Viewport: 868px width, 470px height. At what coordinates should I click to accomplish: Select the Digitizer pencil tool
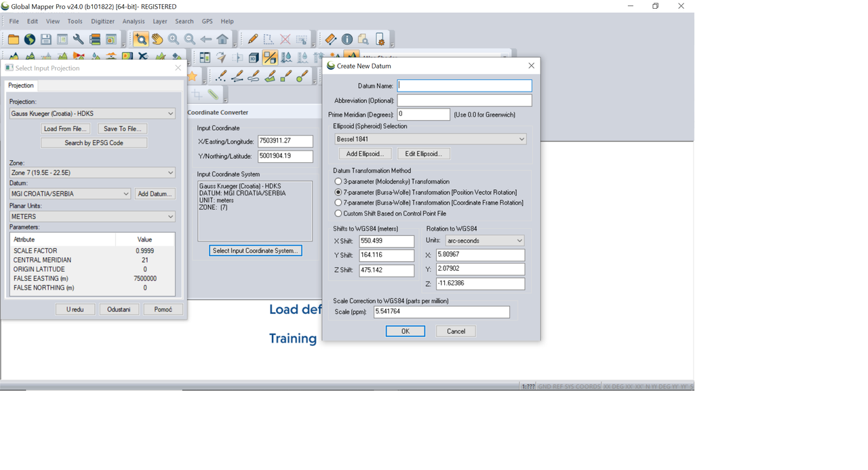[252, 39]
